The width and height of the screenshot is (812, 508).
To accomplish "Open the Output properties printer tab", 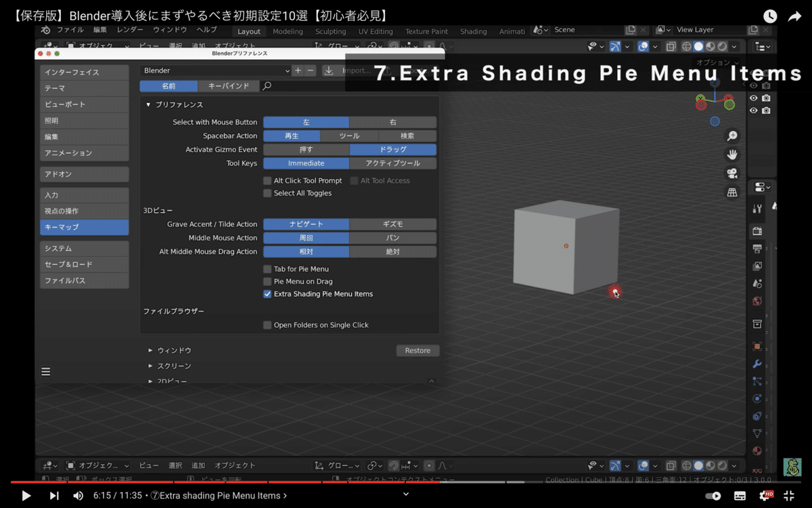I will click(x=757, y=249).
